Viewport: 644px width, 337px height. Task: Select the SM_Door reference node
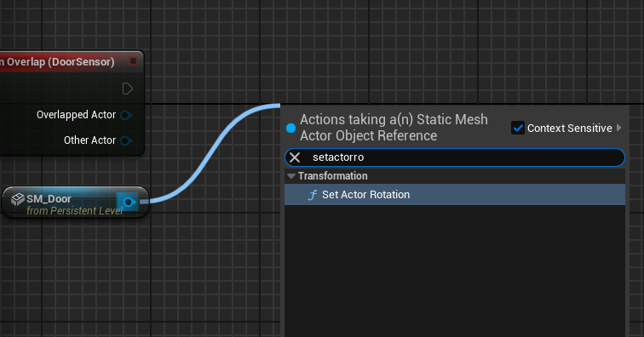75,203
